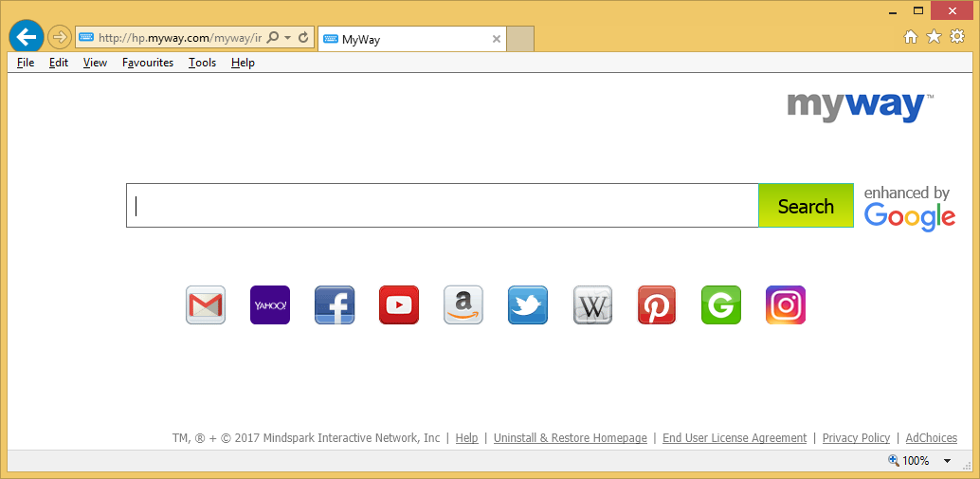The image size is (980, 479).
Task: Open browser settings gear icon
Action: 957,37
